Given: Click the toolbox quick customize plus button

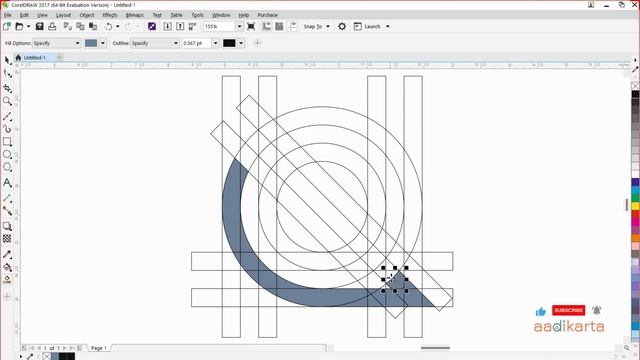Looking at the screenshot, I should click(7, 297).
